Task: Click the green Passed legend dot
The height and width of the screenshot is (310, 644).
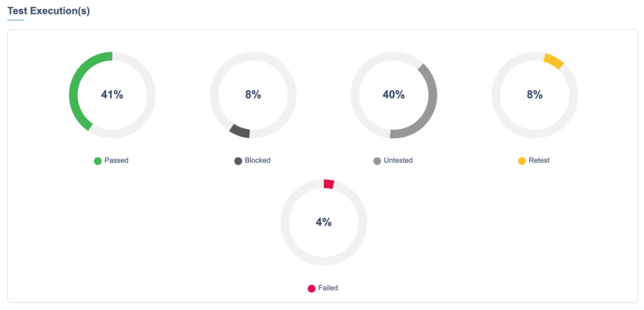Action: tap(97, 161)
